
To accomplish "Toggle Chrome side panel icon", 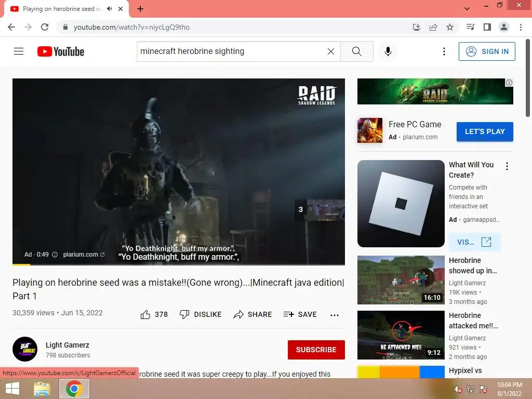I will pyautogui.click(x=487, y=27).
